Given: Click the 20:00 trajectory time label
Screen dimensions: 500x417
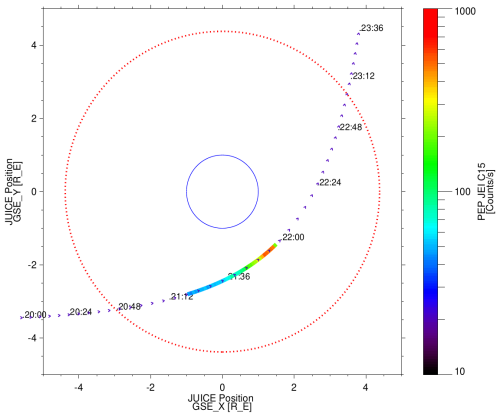Looking at the screenshot, I should 35,315.
